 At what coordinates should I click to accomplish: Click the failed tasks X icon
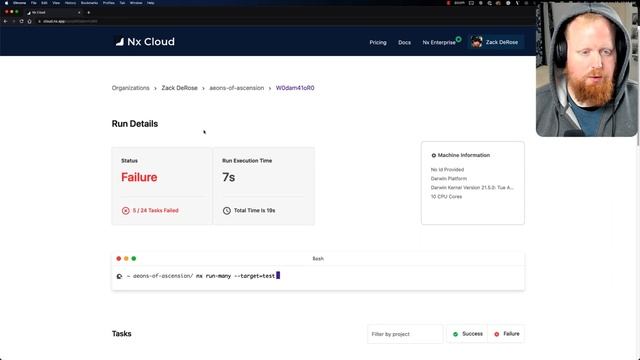[125, 211]
